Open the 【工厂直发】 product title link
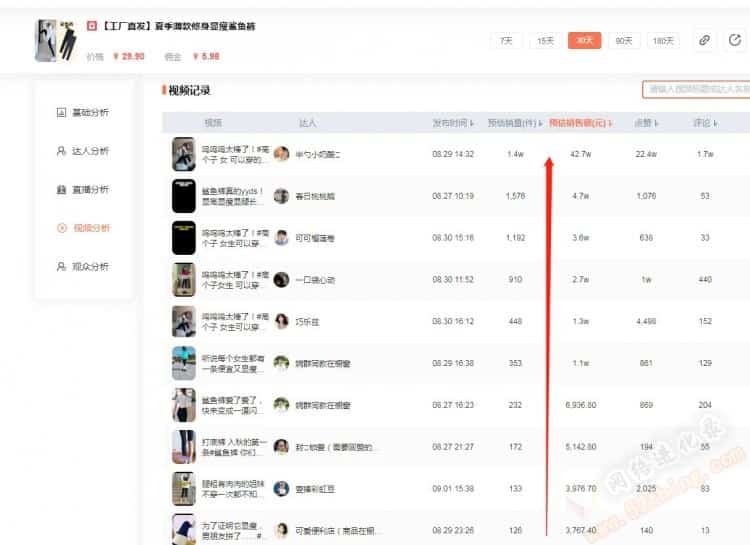This screenshot has height=545, width=750. coord(178,26)
